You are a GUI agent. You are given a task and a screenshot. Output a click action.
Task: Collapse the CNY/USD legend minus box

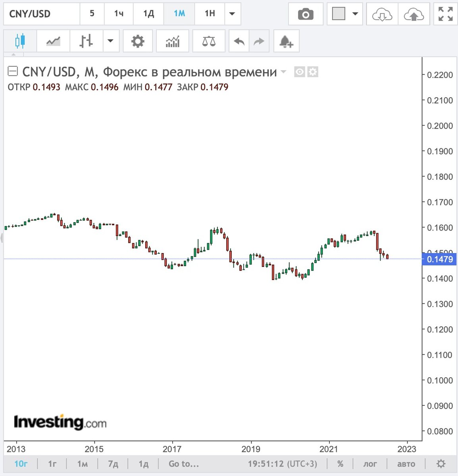tap(13, 72)
